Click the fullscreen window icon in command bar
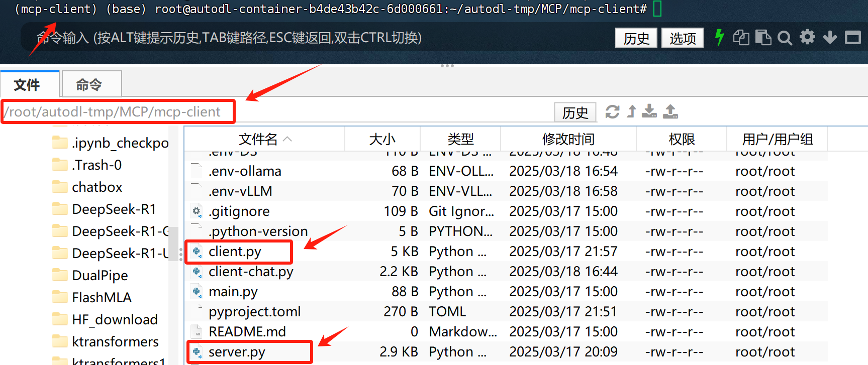This screenshot has width=868, height=365. click(x=853, y=38)
